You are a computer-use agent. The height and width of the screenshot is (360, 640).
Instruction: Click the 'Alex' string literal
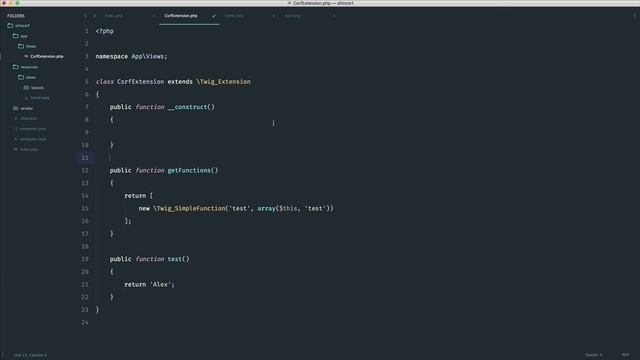point(160,284)
